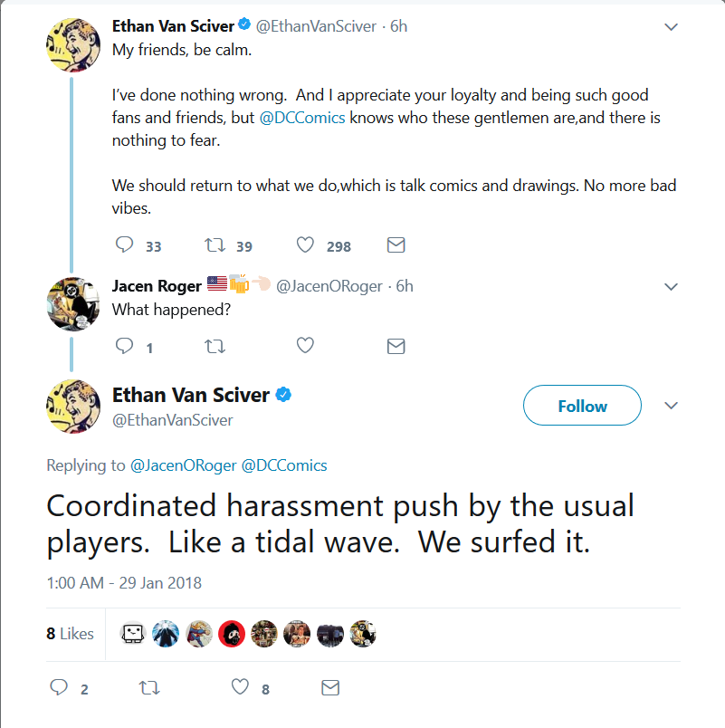
Task: Open Jacen Roger's profile avatar
Action: [x=73, y=304]
